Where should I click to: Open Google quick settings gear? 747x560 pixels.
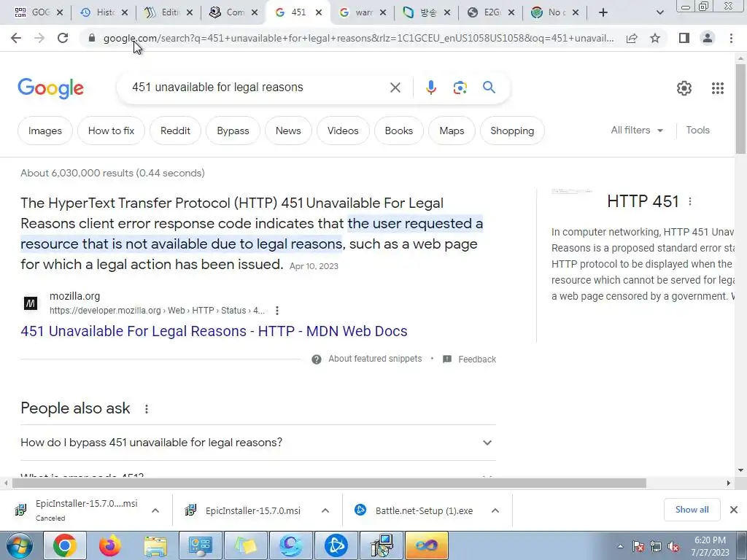[684, 88]
